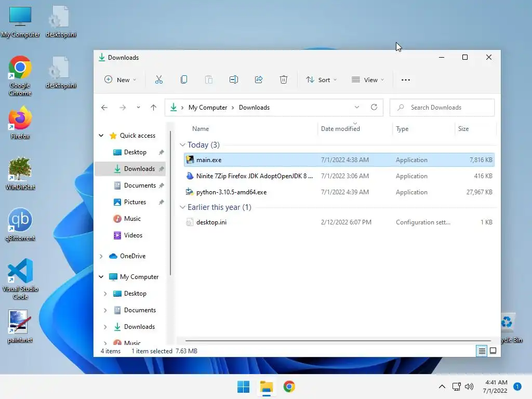532x399 pixels.
Task: Open address bar history dropdown
Action: click(x=357, y=107)
